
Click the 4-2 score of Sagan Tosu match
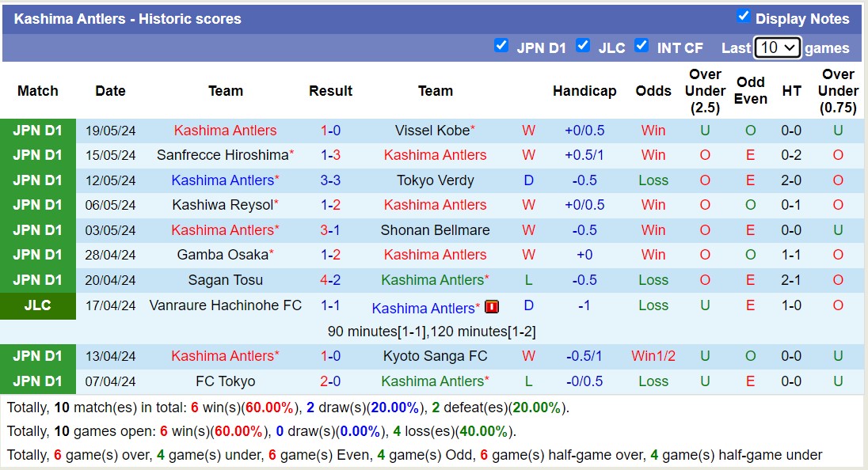tap(330, 280)
